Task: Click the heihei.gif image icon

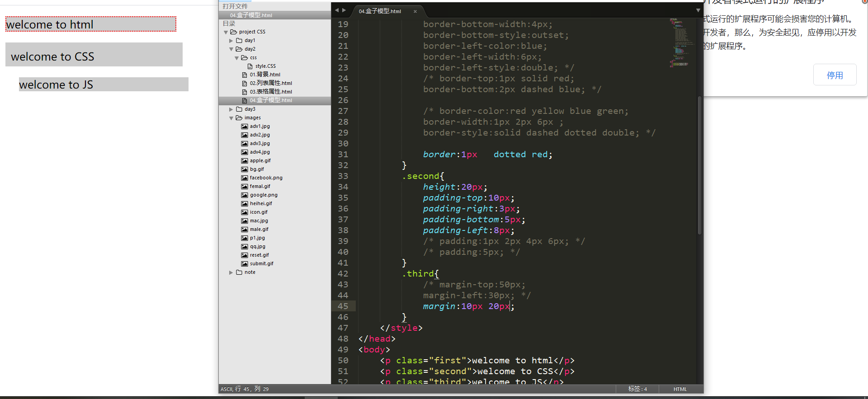Action: point(245,203)
